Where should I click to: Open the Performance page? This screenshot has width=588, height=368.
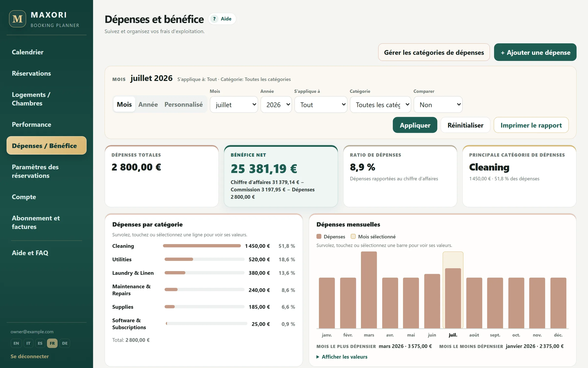[x=47, y=124]
